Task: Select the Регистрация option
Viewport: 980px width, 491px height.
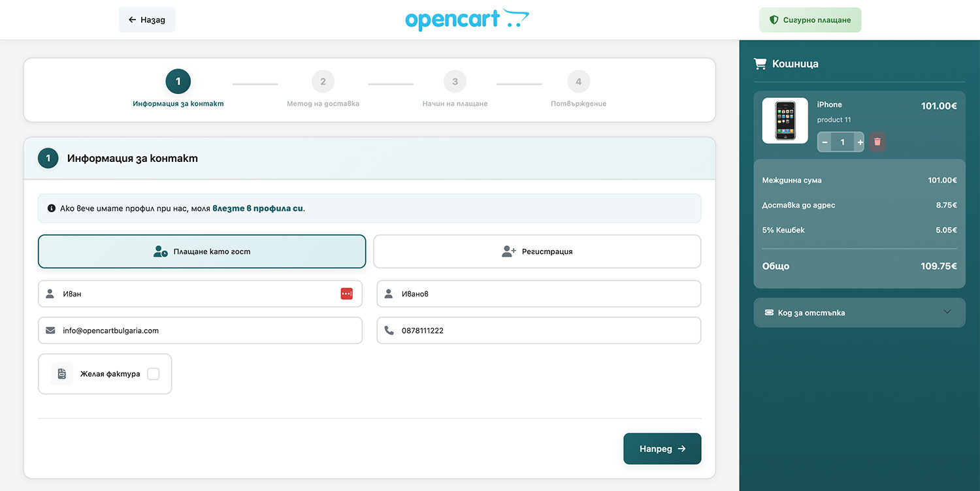Action: point(537,251)
